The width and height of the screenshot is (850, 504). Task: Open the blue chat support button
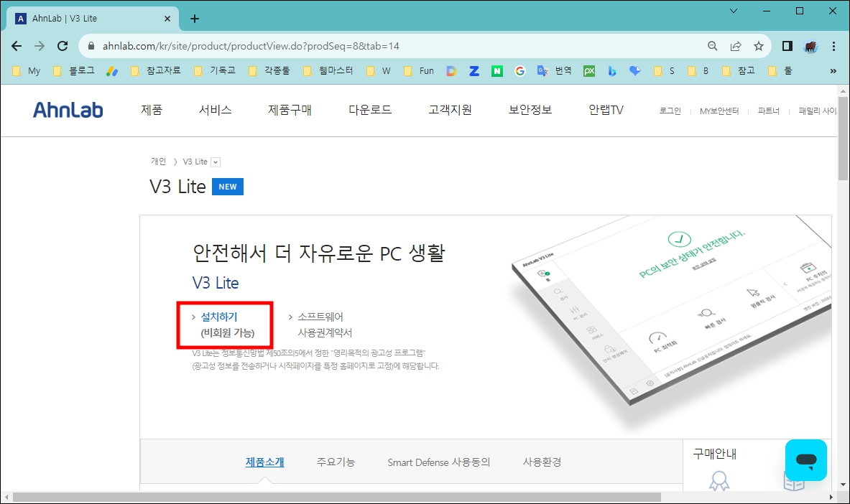[806, 460]
